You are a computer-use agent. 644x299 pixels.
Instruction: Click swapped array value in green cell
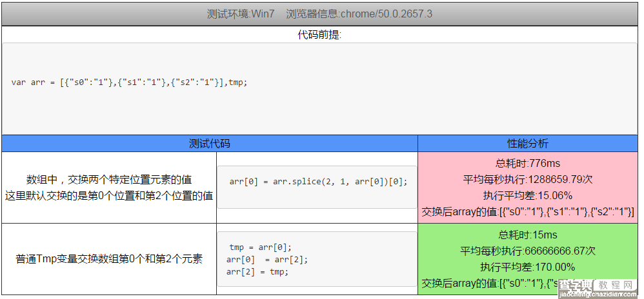[x=488, y=283]
